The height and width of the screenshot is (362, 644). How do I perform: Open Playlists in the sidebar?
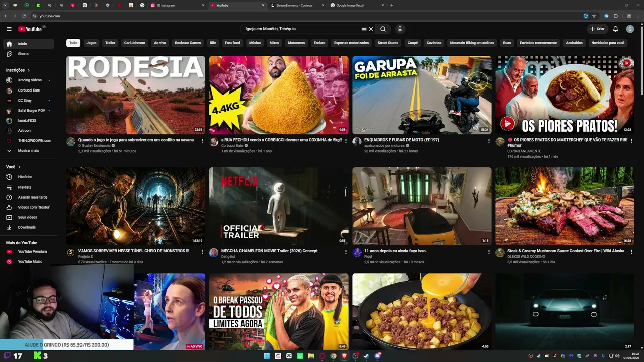pyautogui.click(x=29, y=187)
